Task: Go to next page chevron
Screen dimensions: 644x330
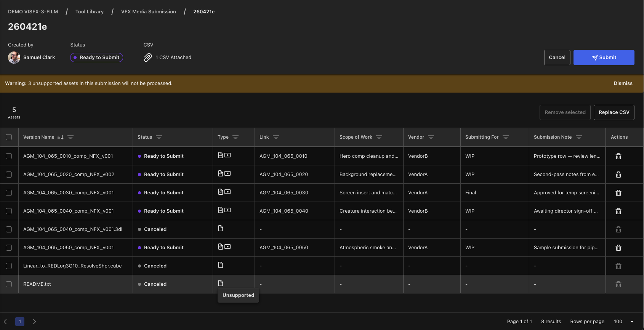Action: [x=34, y=322]
